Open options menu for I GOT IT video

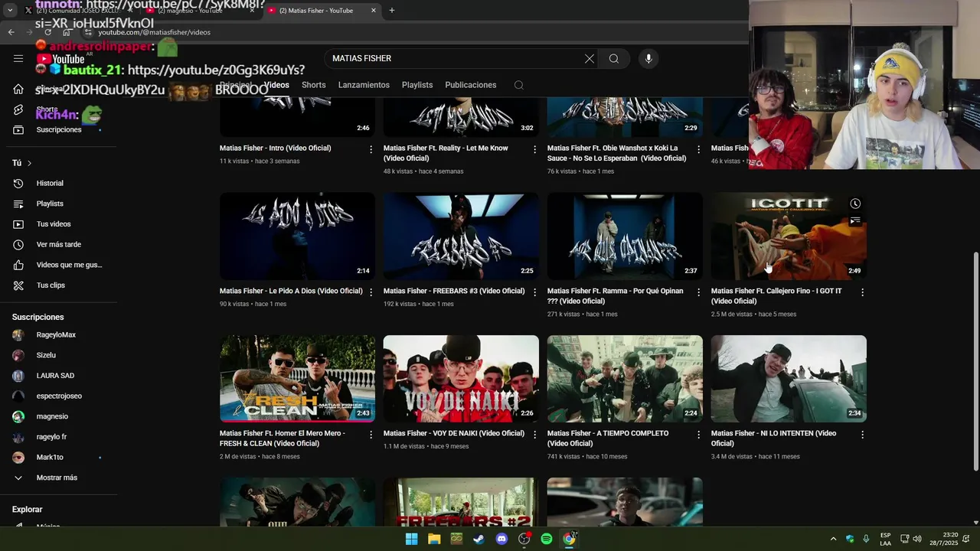862,292
